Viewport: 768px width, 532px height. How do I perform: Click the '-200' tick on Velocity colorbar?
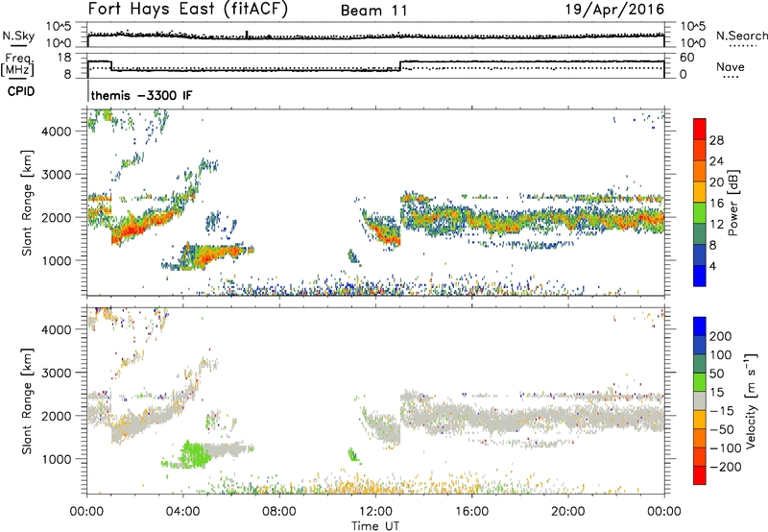[724, 467]
